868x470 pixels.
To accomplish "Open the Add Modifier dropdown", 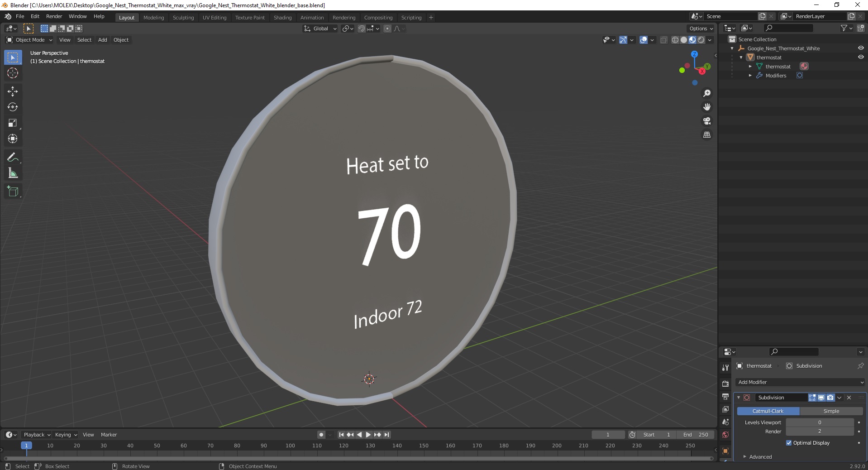I will click(800, 382).
